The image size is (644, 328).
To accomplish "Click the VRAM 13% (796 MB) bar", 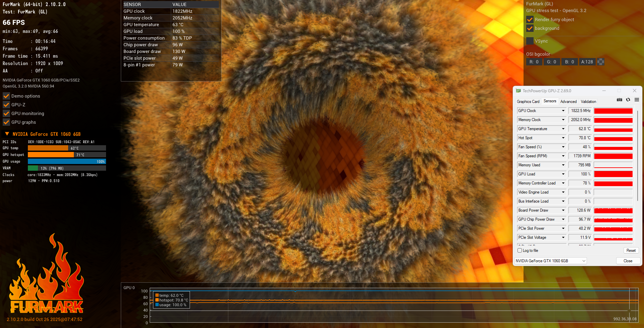I will point(67,168).
